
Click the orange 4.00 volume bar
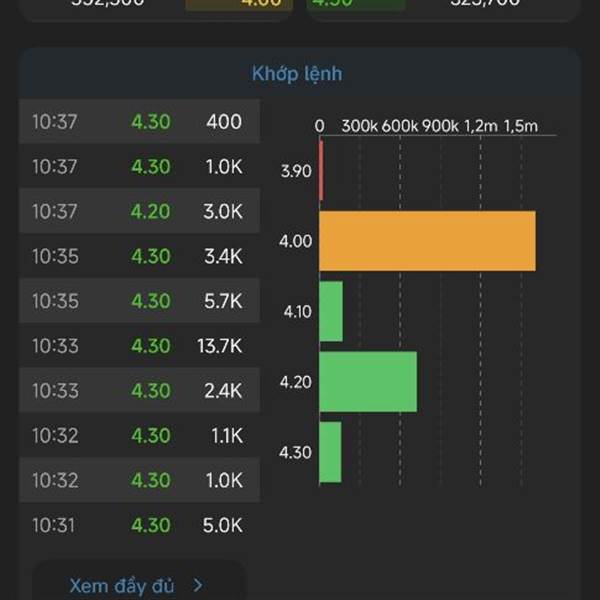(x=427, y=241)
